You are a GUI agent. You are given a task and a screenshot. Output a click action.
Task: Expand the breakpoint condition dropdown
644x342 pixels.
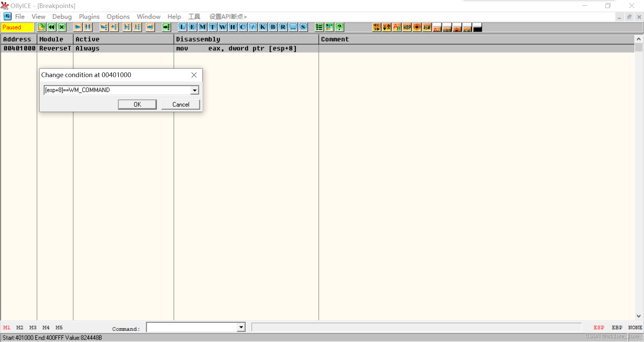point(195,90)
